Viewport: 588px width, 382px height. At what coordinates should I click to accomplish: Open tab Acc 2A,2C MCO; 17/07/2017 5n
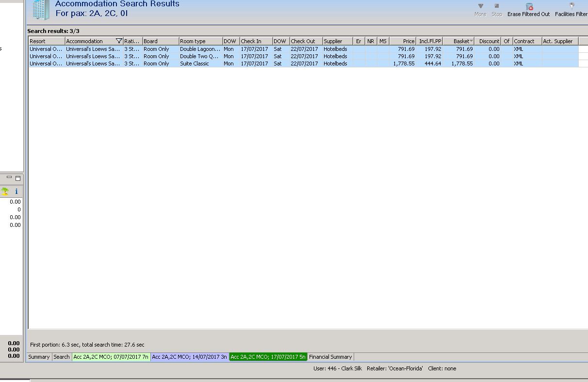[268, 357]
